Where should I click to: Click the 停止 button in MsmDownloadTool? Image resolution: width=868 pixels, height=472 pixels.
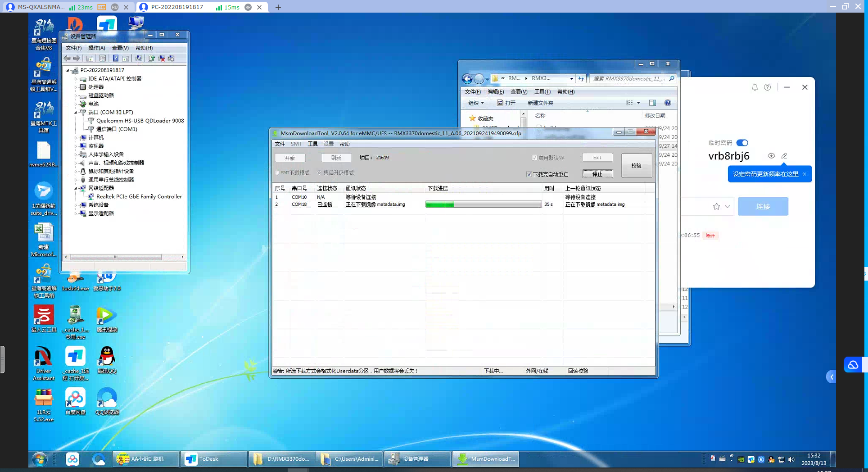tap(597, 174)
